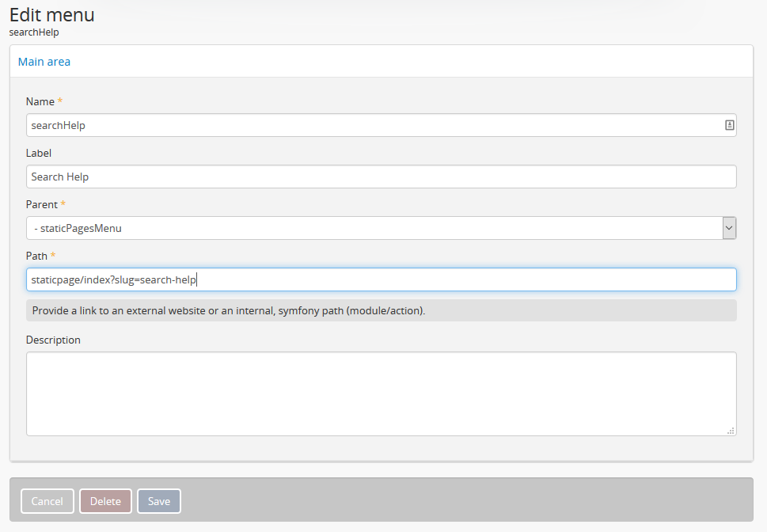Click the Name field label
The height and width of the screenshot is (532, 767).
[x=40, y=101]
